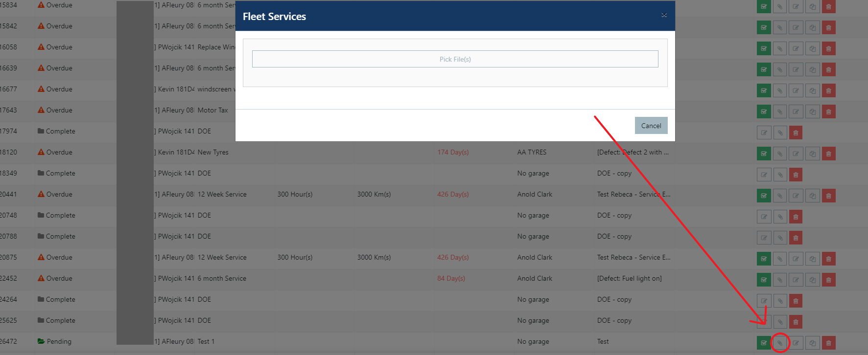868x355 pixels.
Task: Close the Fleet Services dialog with X
Action: (664, 15)
